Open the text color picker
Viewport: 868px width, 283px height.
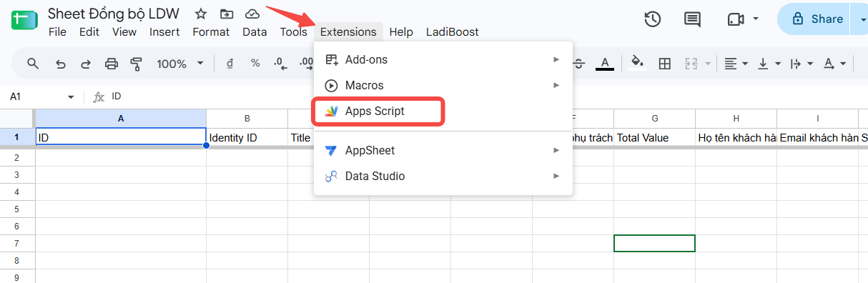(605, 64)
